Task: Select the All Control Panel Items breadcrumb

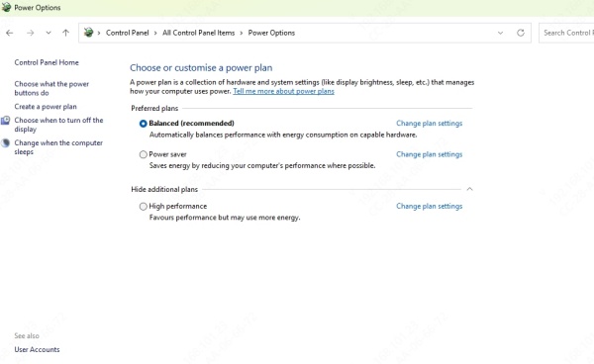Action: click(x=199, y=33)
